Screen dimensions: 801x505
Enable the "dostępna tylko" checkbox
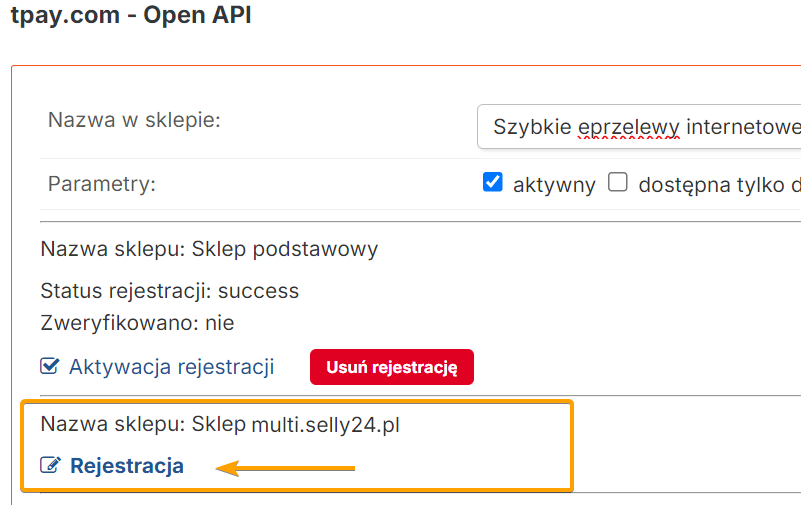tap(618, 183)
